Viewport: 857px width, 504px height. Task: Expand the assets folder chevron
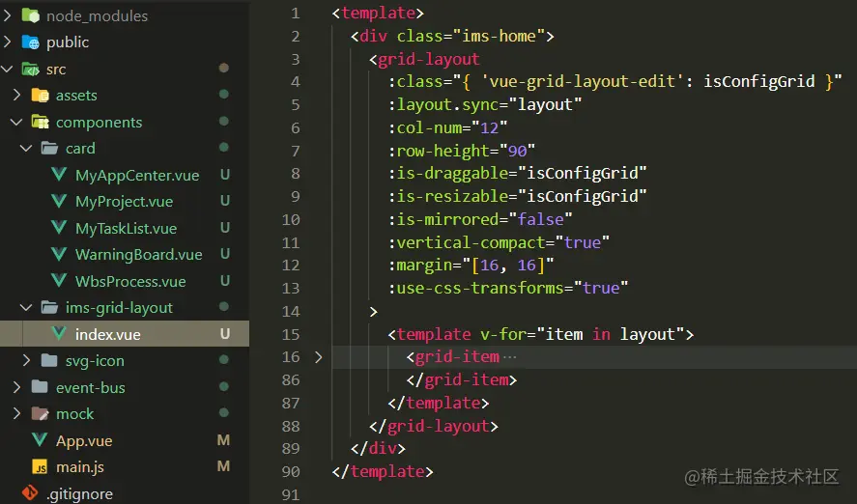pyautogui.click(x=17, y=95)
